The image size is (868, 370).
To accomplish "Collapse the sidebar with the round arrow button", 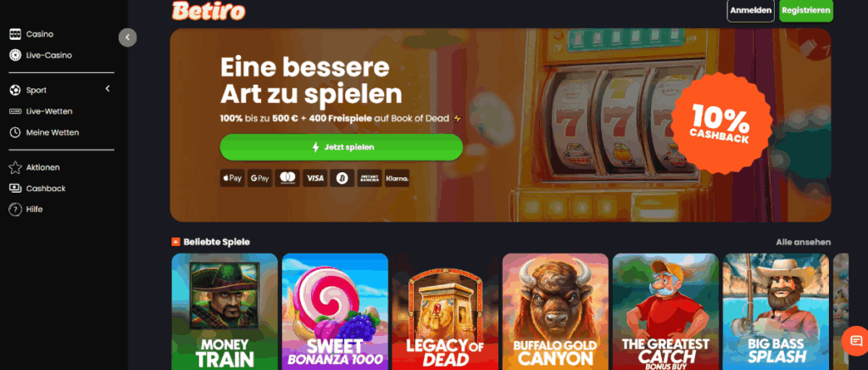I will tap(127, 37).
